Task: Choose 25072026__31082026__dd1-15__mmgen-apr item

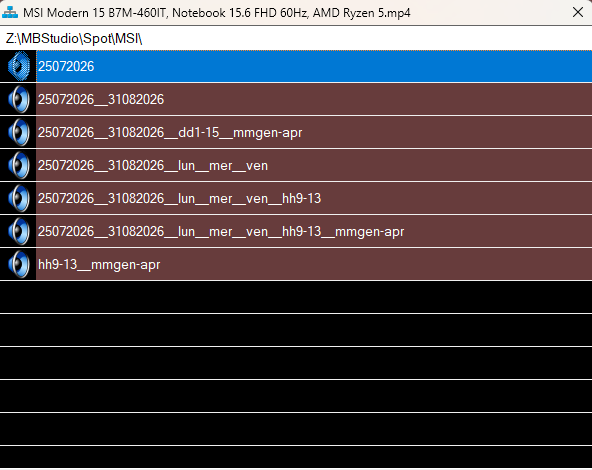Action: tap(314, 133)
